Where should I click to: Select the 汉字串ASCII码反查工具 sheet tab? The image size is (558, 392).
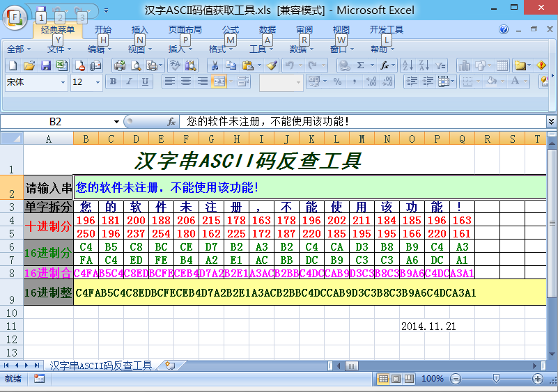coord(101,366)
